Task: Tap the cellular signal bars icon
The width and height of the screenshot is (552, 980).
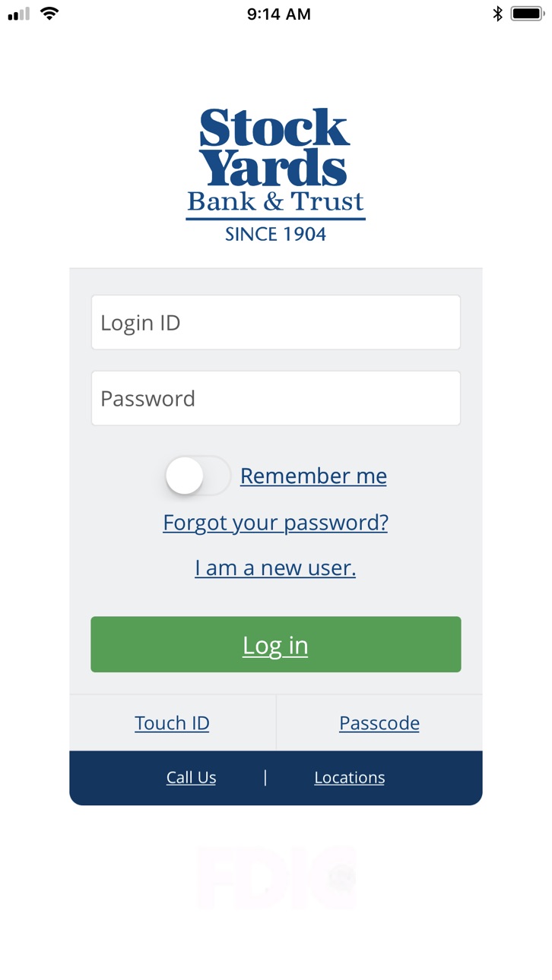Action: click(x=18, y=14)
